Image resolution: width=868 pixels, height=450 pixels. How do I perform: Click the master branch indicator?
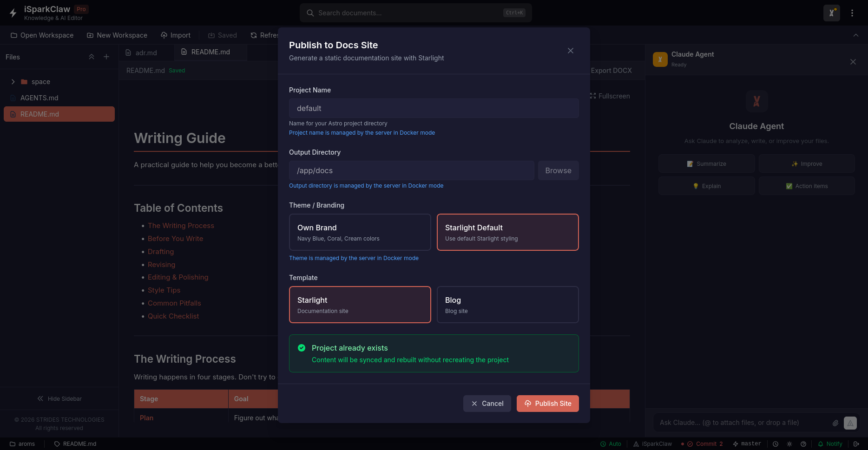(x=747, y=444)
